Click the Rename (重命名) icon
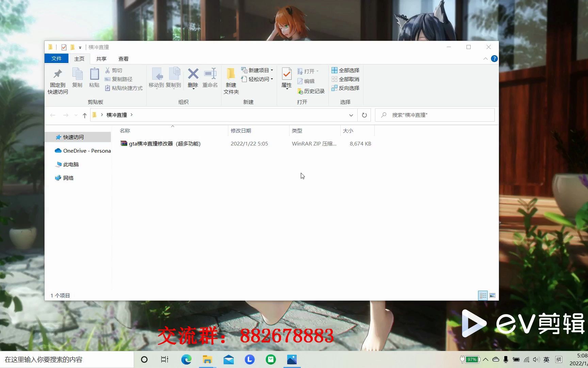This screenshot has width=588, height=368. tap(210, 74)
